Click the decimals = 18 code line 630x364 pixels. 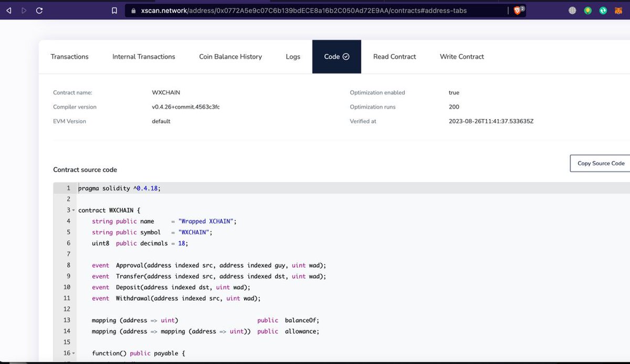click(140, 243)
